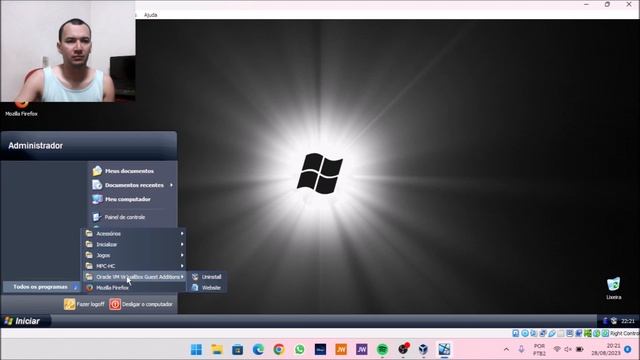Open File Explorer from taskbar
Viewport: 640px width, 360px height.
217,349
